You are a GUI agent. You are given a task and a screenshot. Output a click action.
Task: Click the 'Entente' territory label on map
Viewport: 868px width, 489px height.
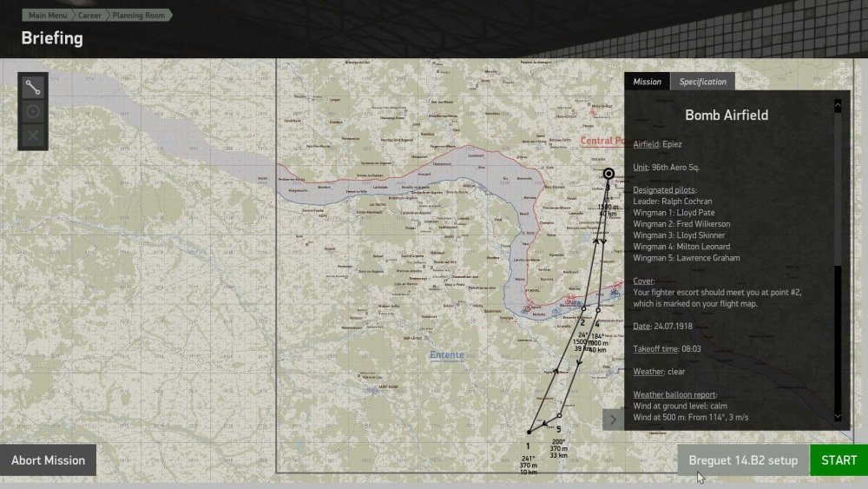click(447, 355)
